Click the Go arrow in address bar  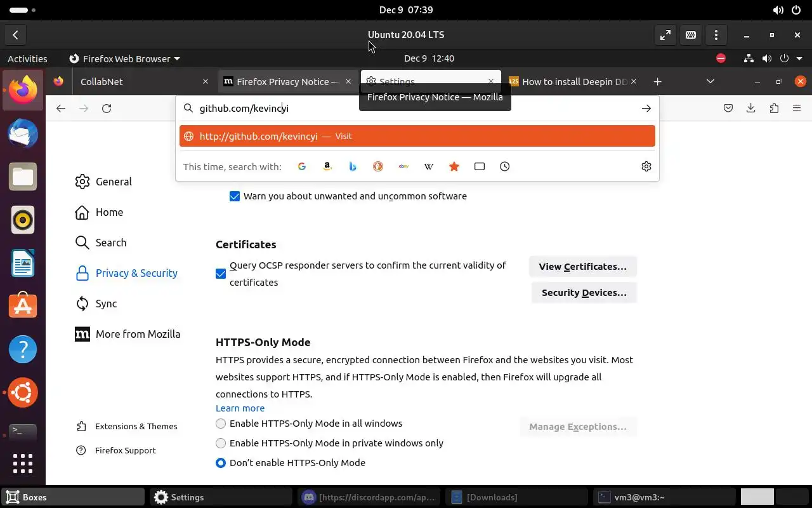646,109
